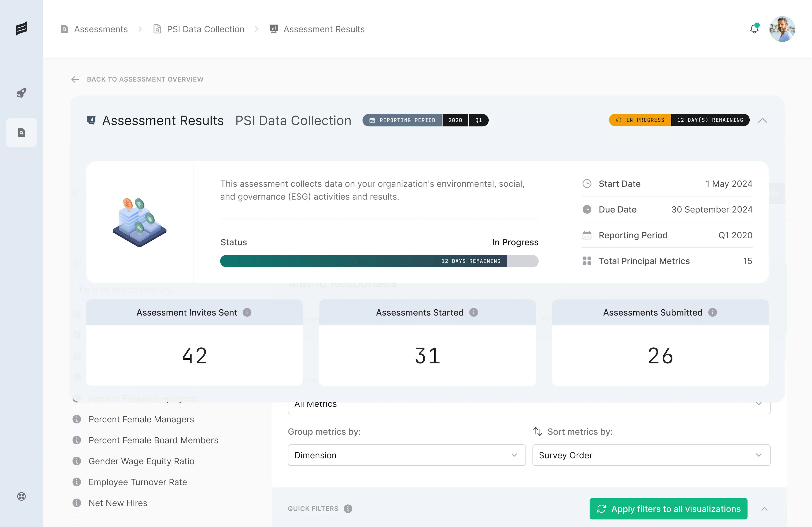Collapse the Assessment Results header panel
812x527 pixels.
coord(763,120)
